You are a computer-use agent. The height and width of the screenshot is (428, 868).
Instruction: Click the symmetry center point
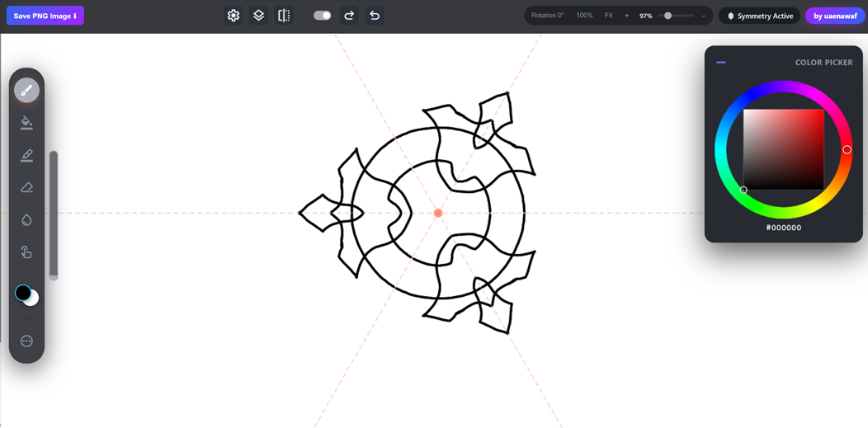point(438,213)
